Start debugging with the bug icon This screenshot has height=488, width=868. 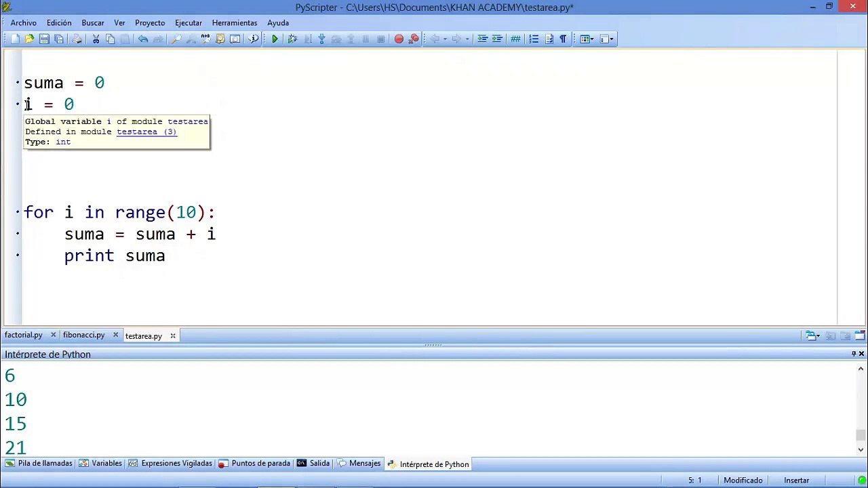click(x=292, y=39)
